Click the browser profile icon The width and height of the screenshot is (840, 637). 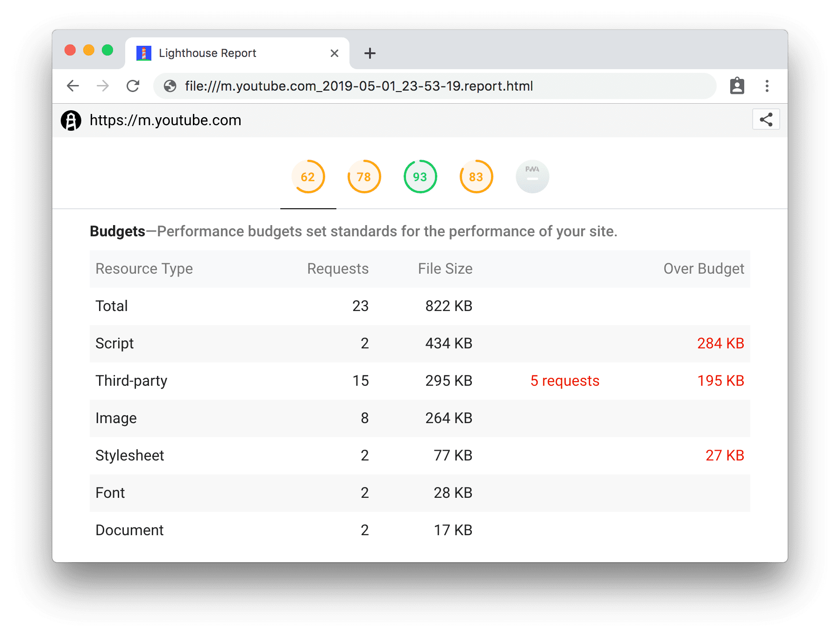pos(737,86)
